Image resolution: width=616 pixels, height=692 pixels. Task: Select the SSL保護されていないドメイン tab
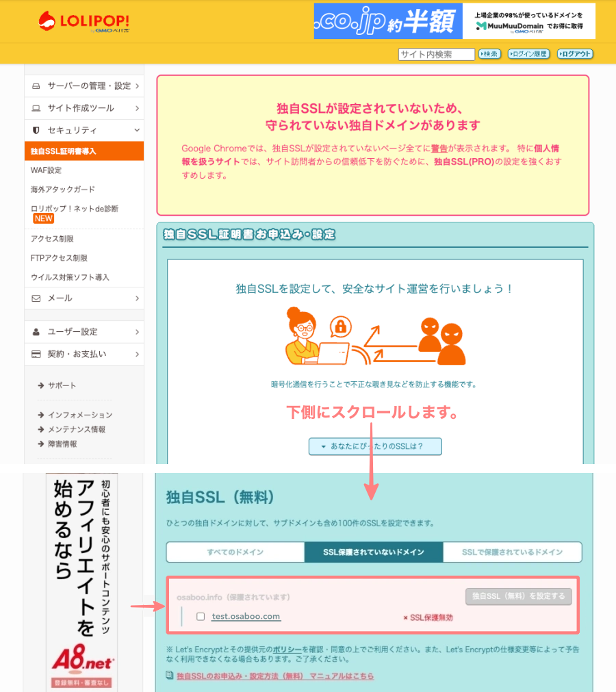374,552
